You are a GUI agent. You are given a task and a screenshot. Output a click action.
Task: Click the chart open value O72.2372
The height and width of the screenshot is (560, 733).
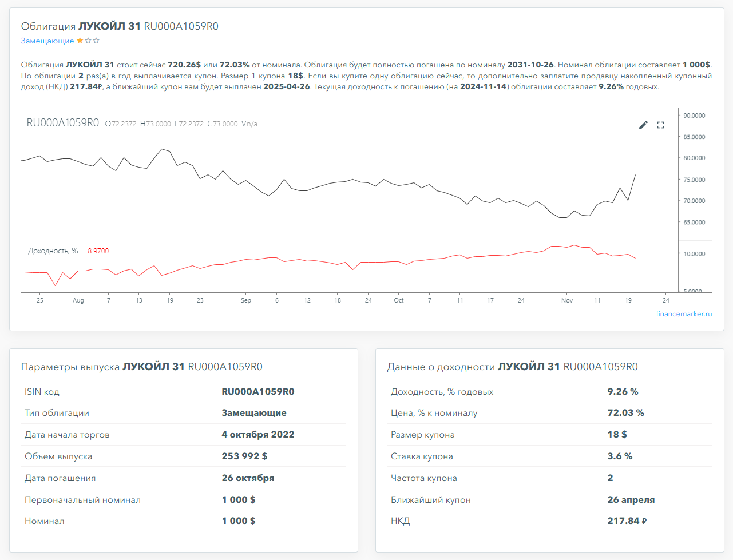click(121, 124)
